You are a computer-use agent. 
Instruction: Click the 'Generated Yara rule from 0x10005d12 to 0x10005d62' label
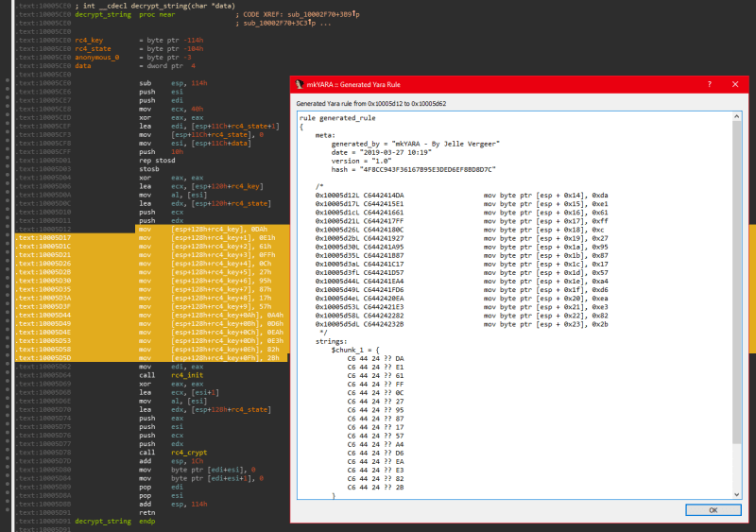click(x=370, y=104)
